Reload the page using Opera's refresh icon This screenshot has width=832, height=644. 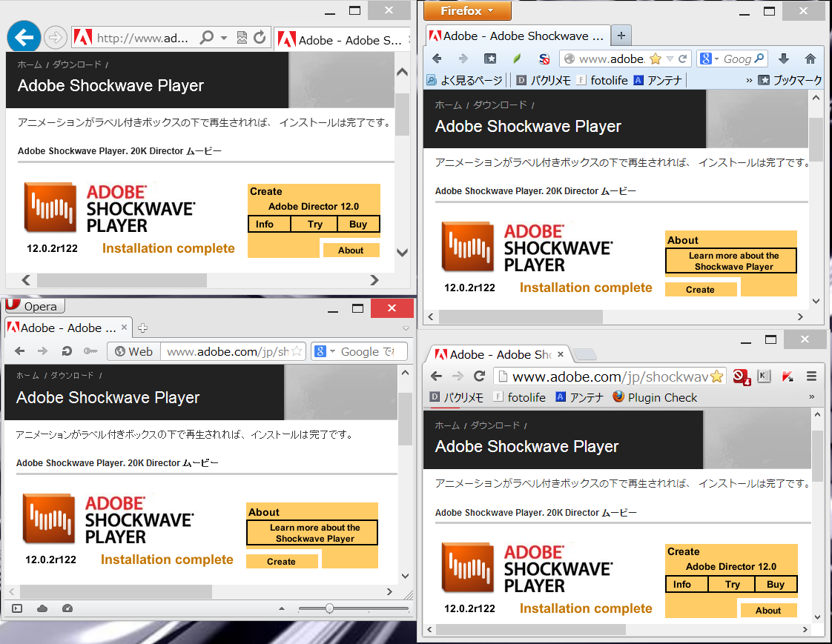pos(67,352)
